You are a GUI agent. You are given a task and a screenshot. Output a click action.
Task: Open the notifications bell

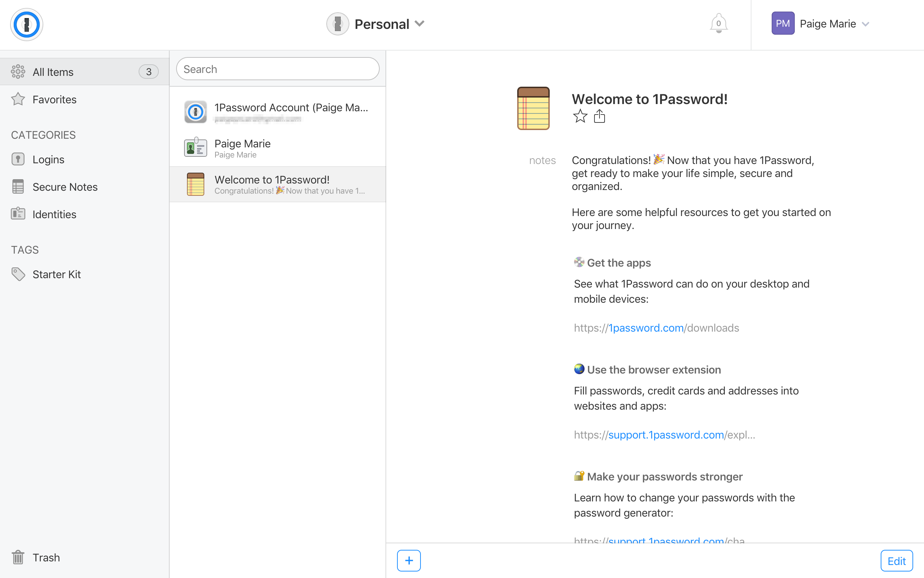click(719, 24)
